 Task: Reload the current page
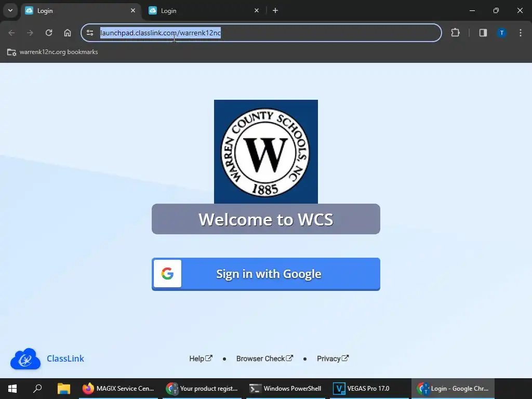click(49, 33)
